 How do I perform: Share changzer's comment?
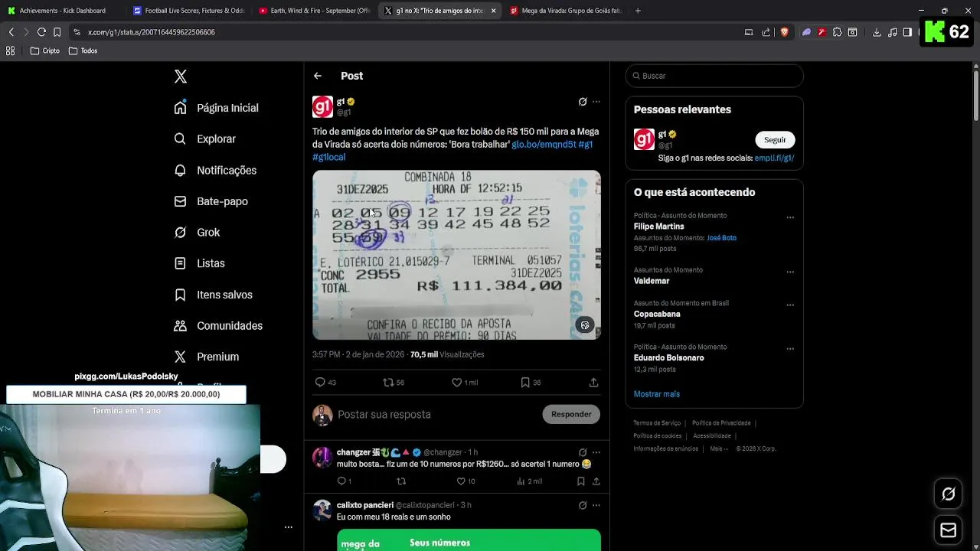pyautogui.click(x=596, y=481)
